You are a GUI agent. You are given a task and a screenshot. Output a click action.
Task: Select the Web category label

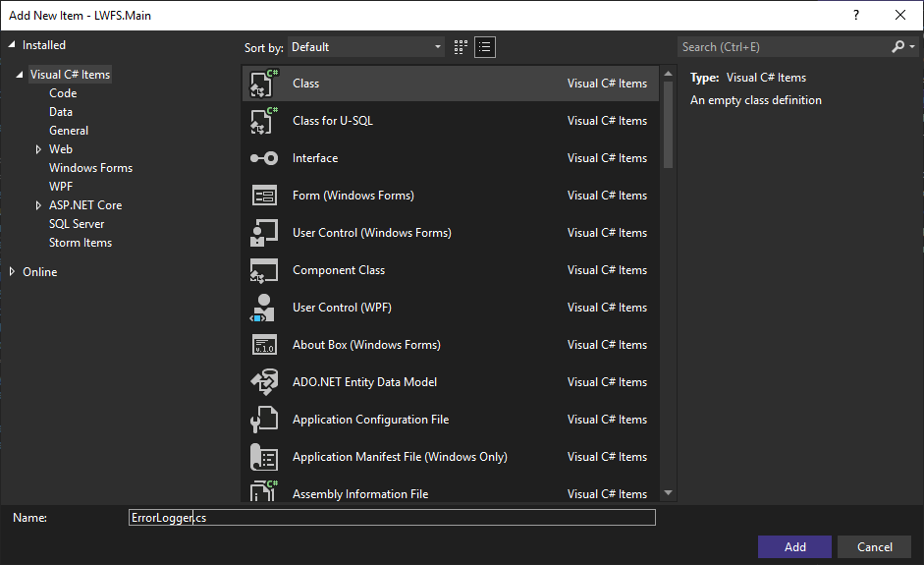tap(61, 149)
